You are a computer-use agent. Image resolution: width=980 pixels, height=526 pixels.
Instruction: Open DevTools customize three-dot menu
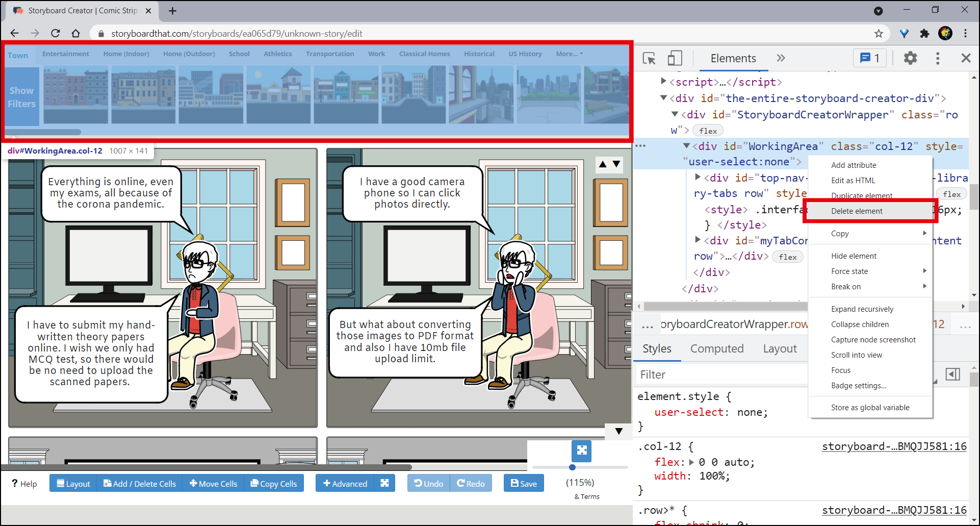click(938, 58)
